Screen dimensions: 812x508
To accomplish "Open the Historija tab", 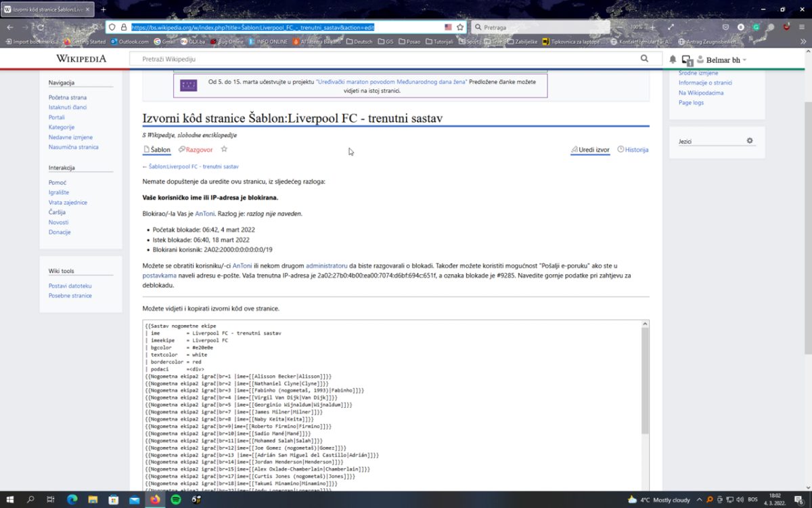I will point(633,150).
